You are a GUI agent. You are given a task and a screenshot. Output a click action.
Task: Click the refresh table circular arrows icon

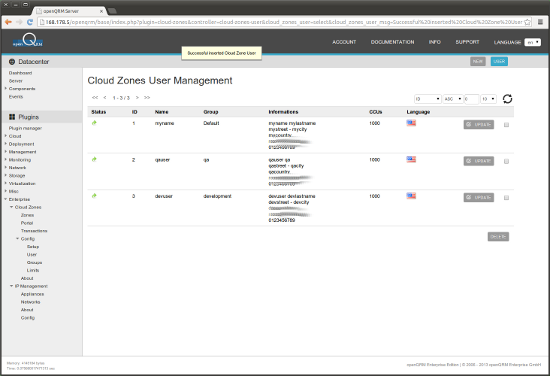[x=507, y=99]
